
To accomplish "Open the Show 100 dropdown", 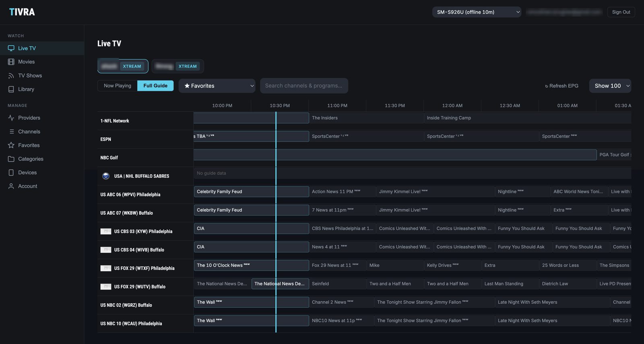I will pyautogui.click(x=610, y=86).
